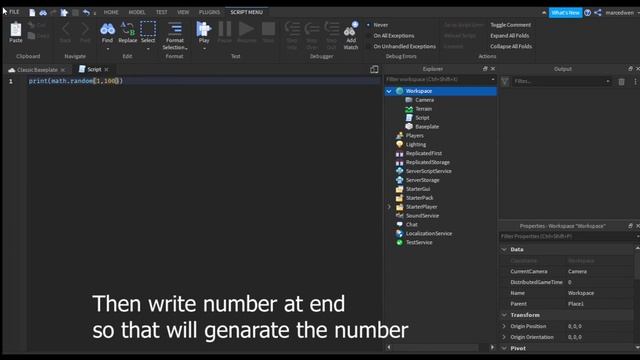640x360 pixels.
Task: Switch to Classic Baseplate document tab
Action: 37,70
